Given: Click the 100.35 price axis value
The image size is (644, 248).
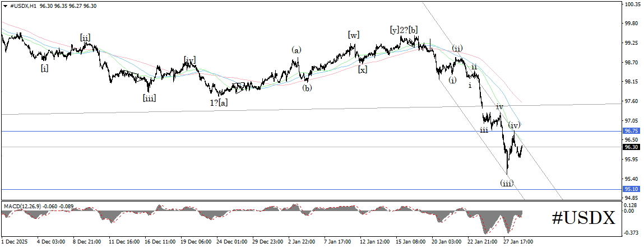Looking at the screenshot, I should pyautogui.click(x=632, y=4).
